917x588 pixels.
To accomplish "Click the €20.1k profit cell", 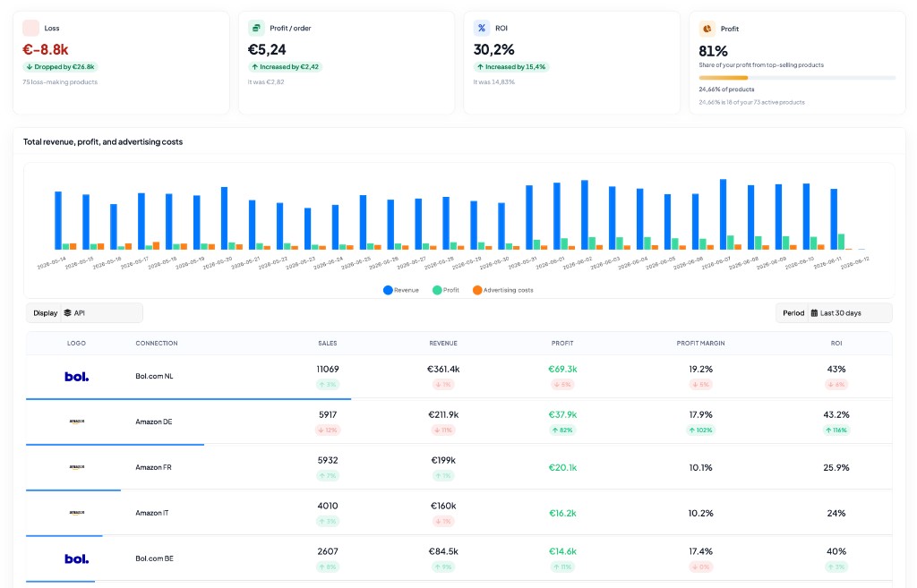I will tap(562, 467).
